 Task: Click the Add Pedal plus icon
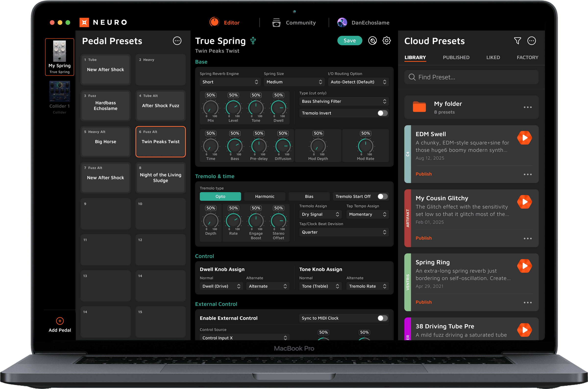60,321
